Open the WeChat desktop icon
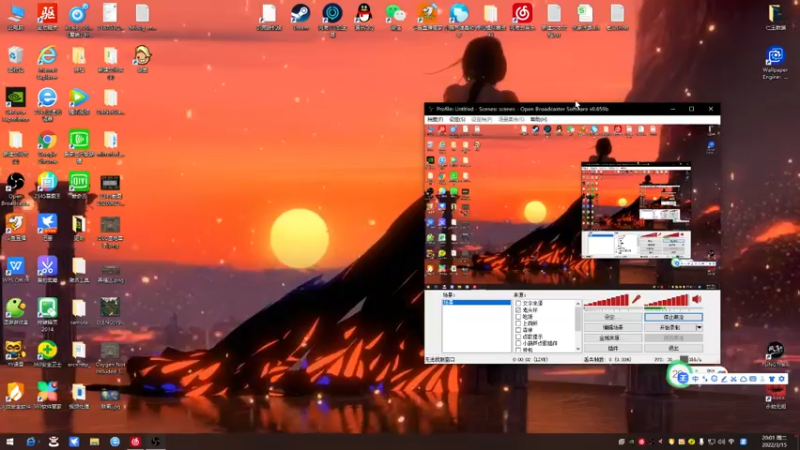This screenshot has height=450, width=800. pyautogui.click(x=395, y=17)
